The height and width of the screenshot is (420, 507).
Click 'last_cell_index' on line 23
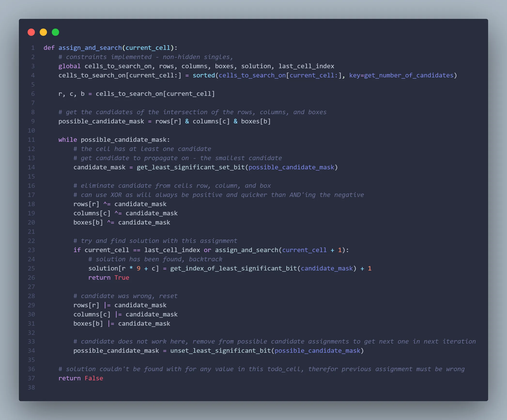(172, 250)
